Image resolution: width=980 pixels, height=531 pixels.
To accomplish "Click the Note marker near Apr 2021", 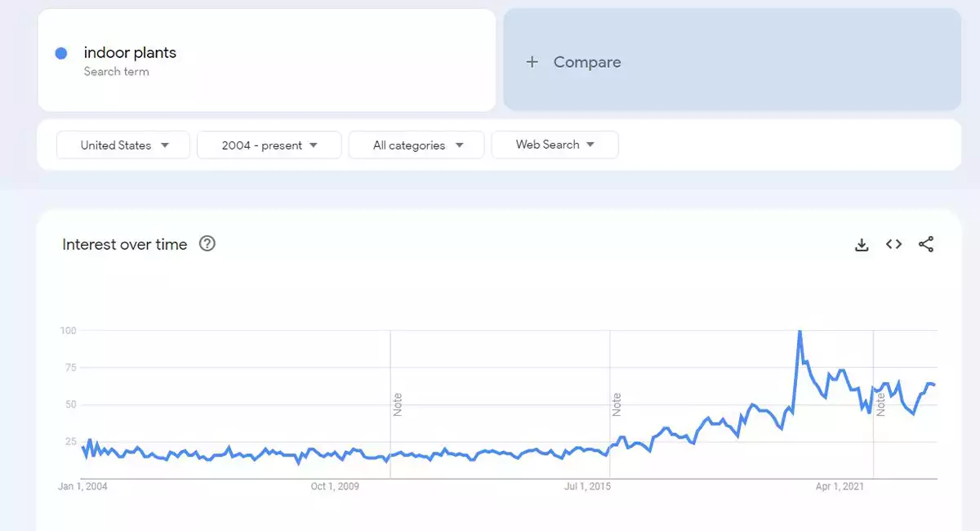I will [x=880, y=405].
